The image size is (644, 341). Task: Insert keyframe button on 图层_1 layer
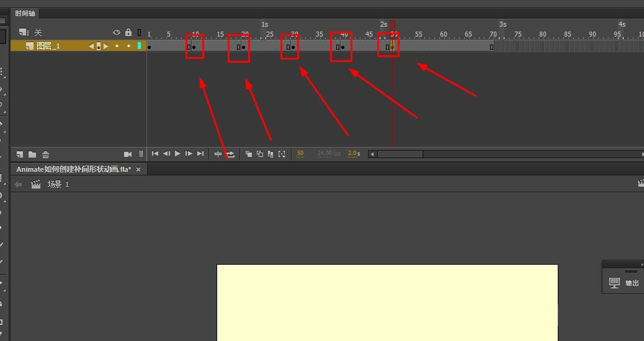point(99,46)
